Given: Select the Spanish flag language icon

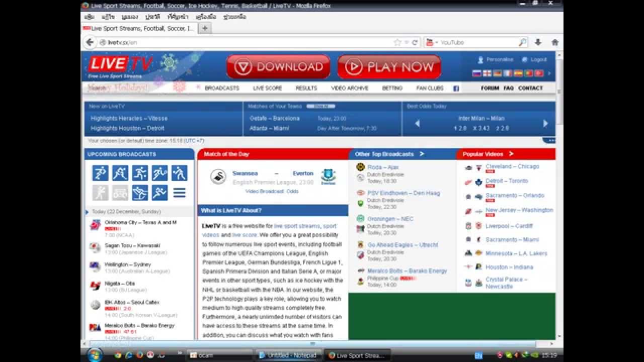Looking at the screenshot, I should click(x=518, y=73).
